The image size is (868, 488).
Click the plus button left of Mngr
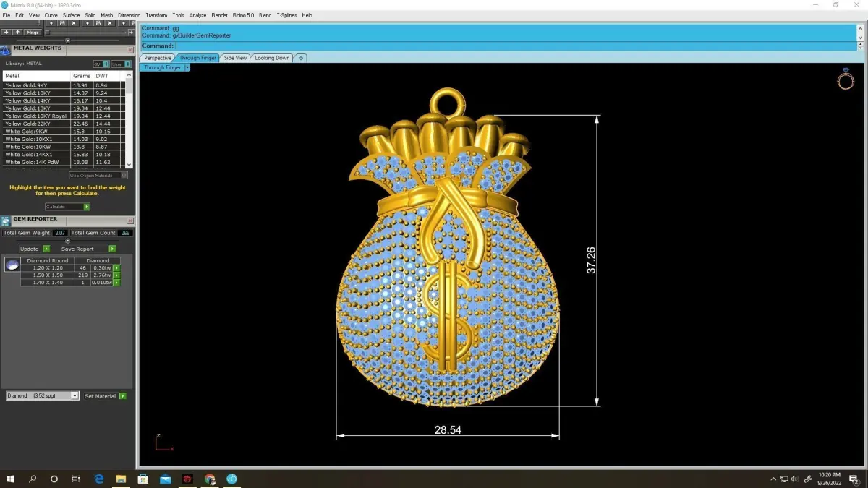pos(7,32)
